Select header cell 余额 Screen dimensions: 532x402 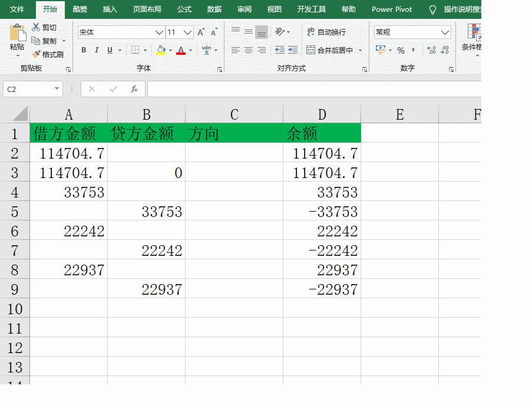(x=322, y=133)
